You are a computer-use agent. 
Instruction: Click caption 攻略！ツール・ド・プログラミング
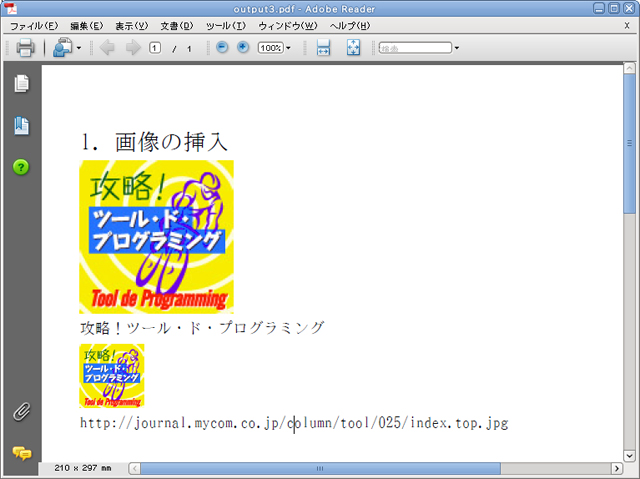point(202,328)
